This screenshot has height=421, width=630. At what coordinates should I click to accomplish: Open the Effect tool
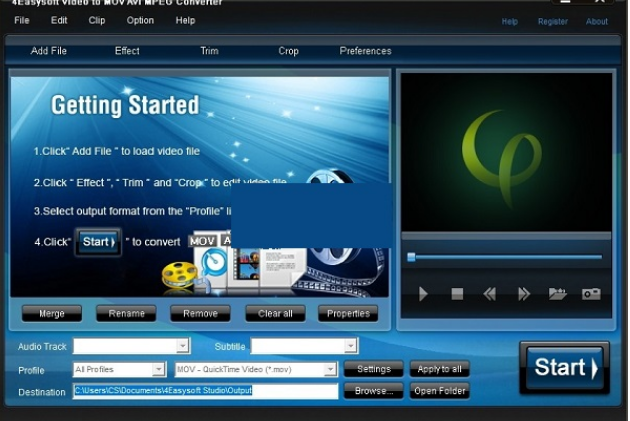click(x=127, y=51)
